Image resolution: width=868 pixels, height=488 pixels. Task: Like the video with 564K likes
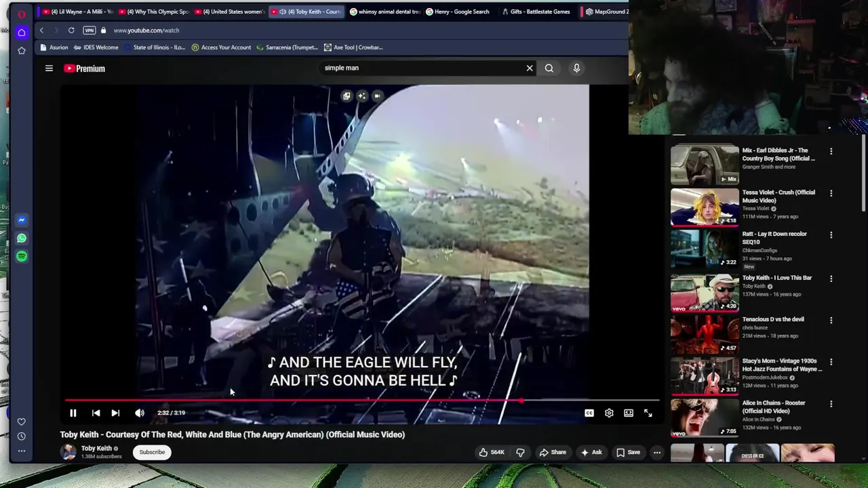click(x=492, y=452)
